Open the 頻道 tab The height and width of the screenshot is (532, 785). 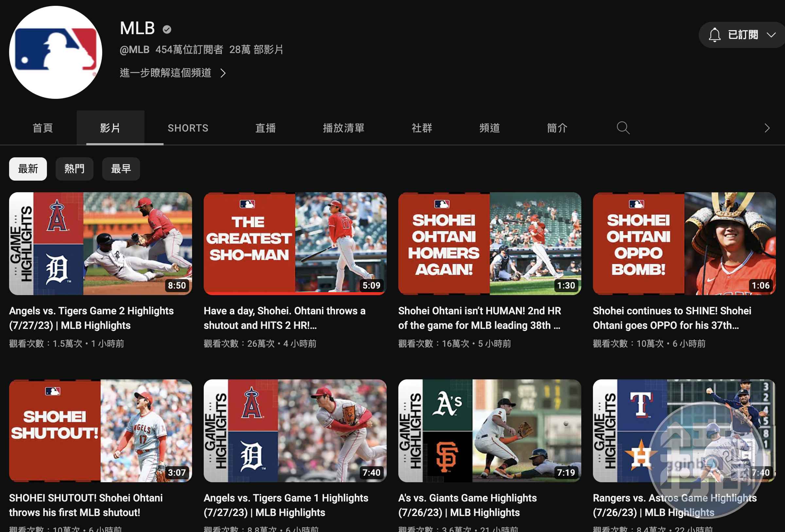point(489,128)
